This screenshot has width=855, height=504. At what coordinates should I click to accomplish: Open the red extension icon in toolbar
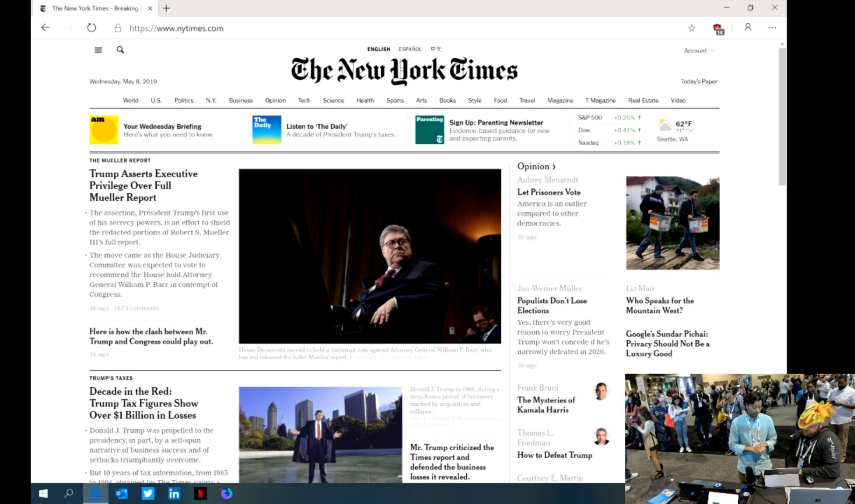click(718, 29)
